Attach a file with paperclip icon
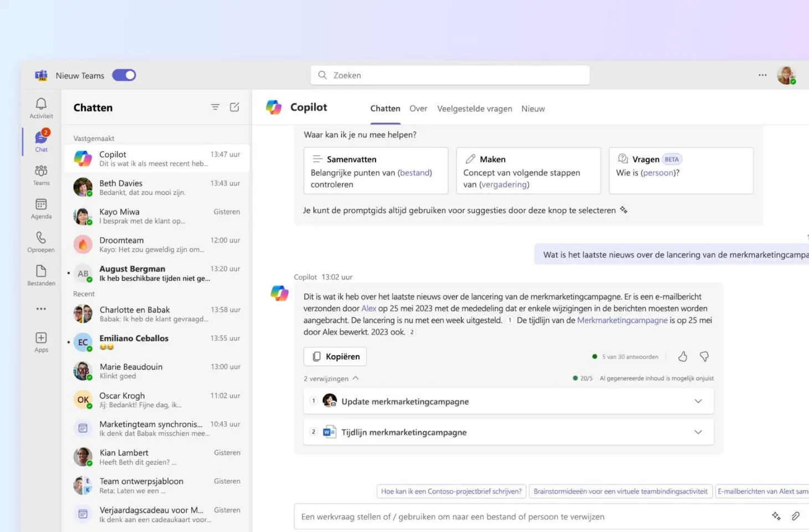 pos(795,516)
